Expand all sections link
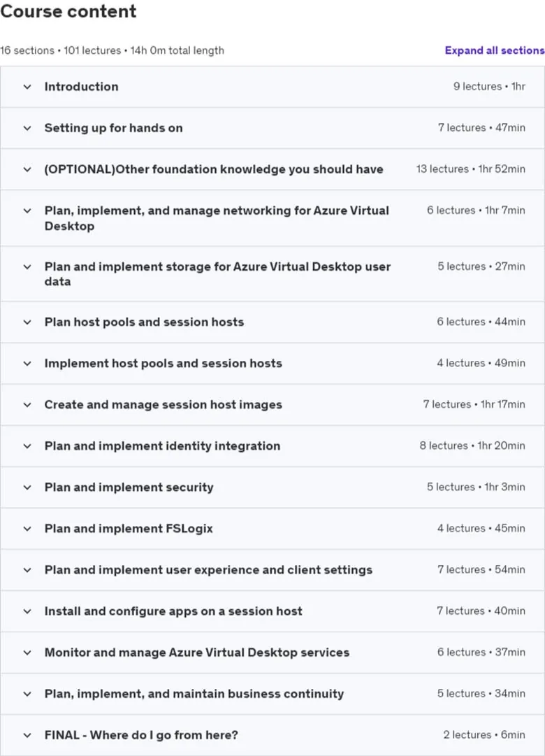 495,50
